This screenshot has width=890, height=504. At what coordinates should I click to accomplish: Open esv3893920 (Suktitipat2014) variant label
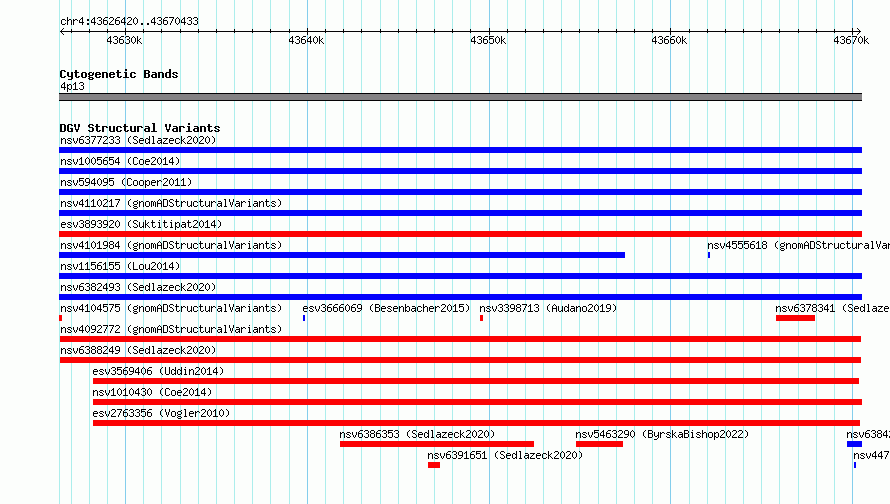[x=141, y=224]
